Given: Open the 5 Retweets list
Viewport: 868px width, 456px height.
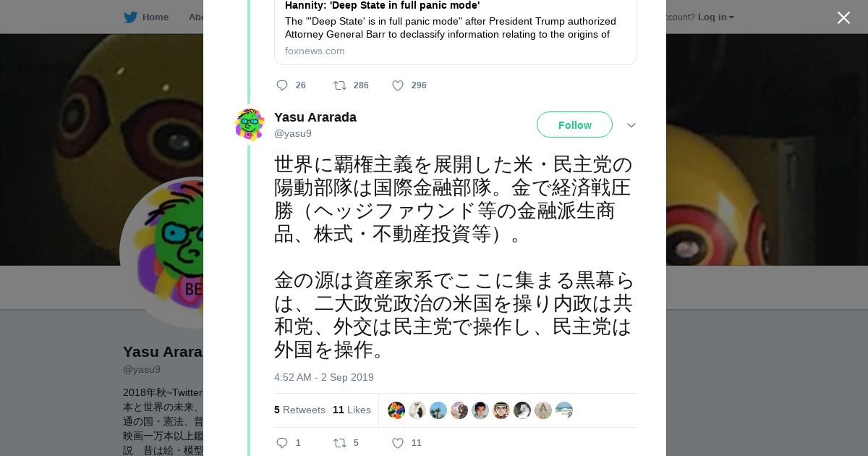Looking at the screenshot, I should tap(299, 410).
